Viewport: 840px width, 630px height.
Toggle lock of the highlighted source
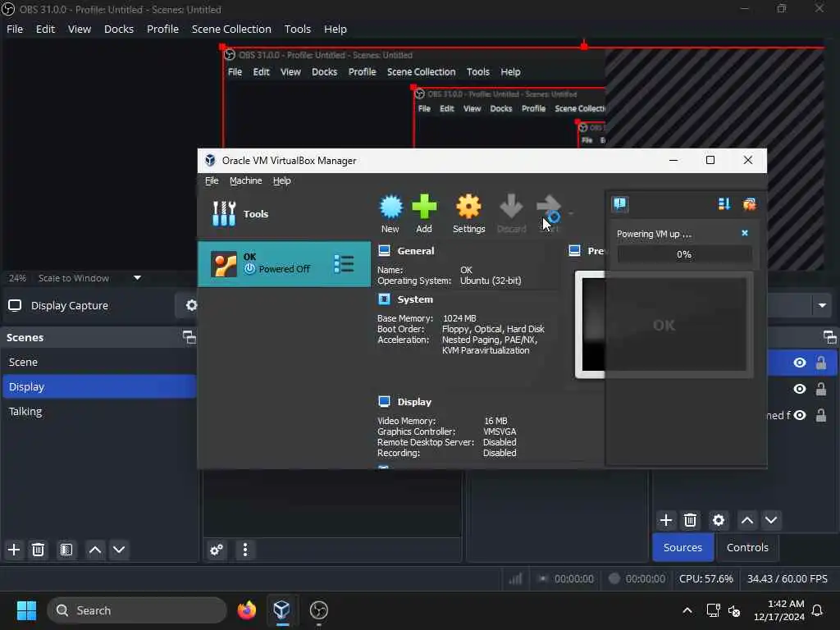820,363
